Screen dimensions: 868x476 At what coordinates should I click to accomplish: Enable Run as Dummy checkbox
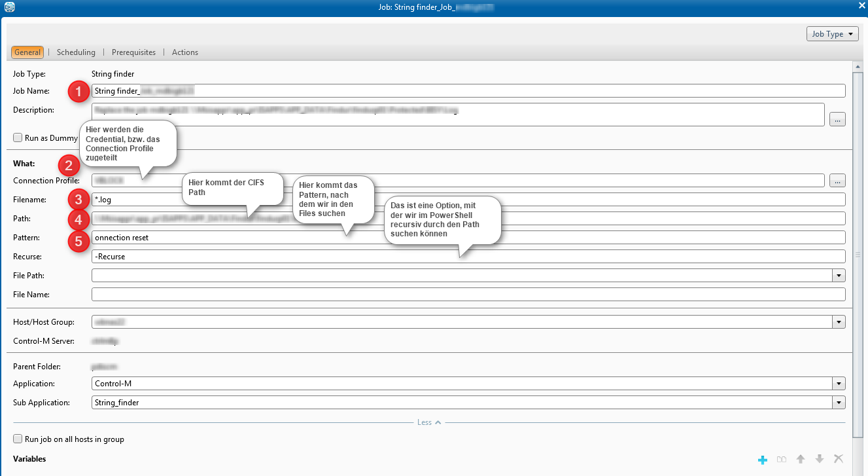click(x=18, y=138)
